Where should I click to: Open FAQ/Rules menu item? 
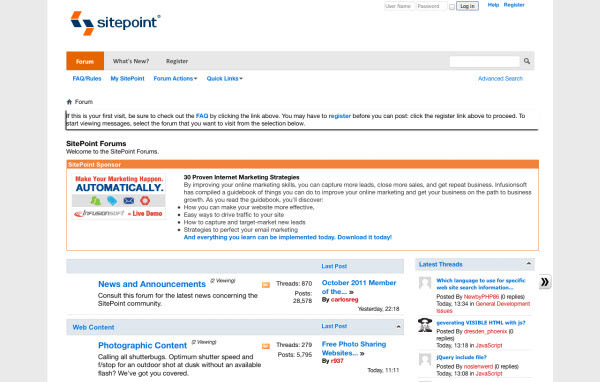point(87,78)
